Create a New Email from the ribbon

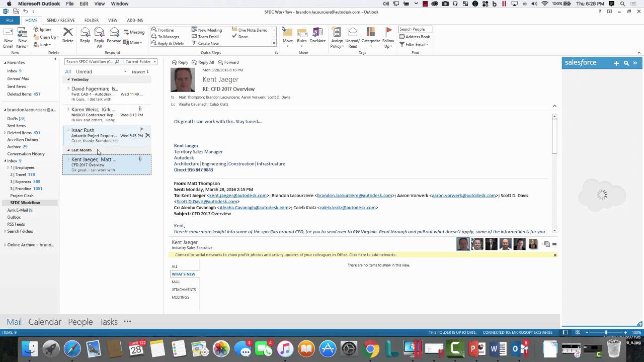pyautogui.click(x=8, y=37)
